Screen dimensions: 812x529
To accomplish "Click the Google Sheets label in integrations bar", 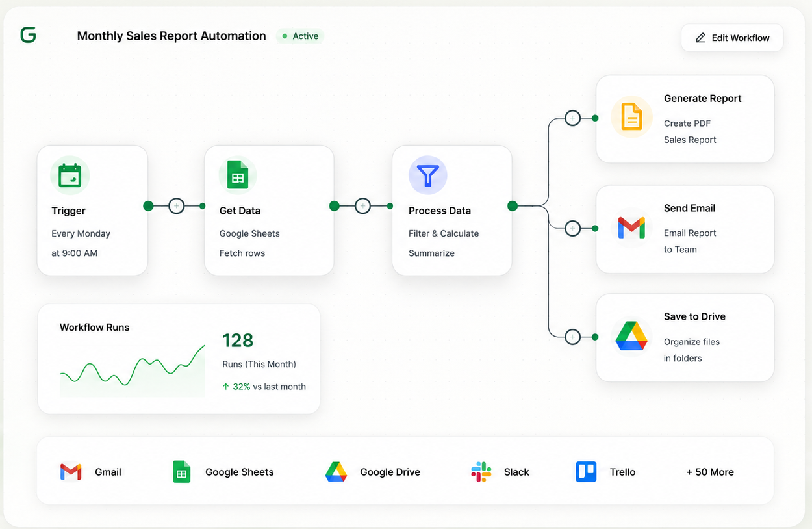I will tap(240, 472).
